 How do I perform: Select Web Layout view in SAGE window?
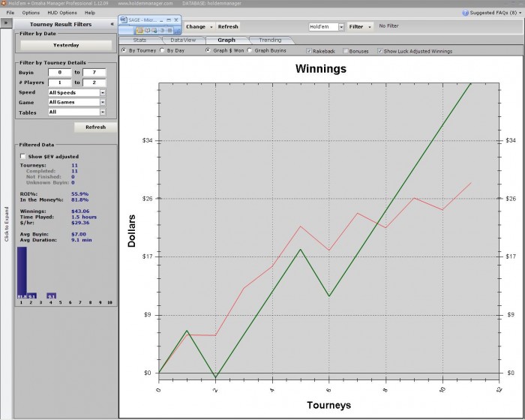pos(154,31)
